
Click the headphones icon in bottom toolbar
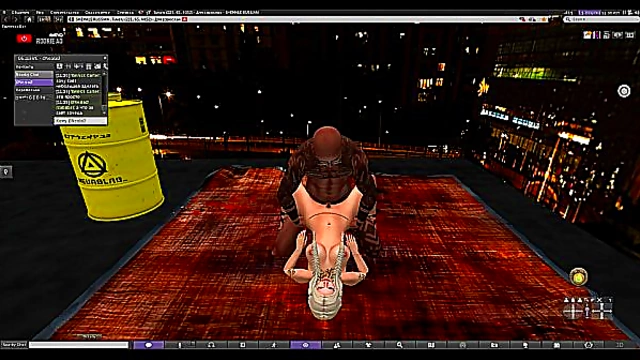coord(211,345)
